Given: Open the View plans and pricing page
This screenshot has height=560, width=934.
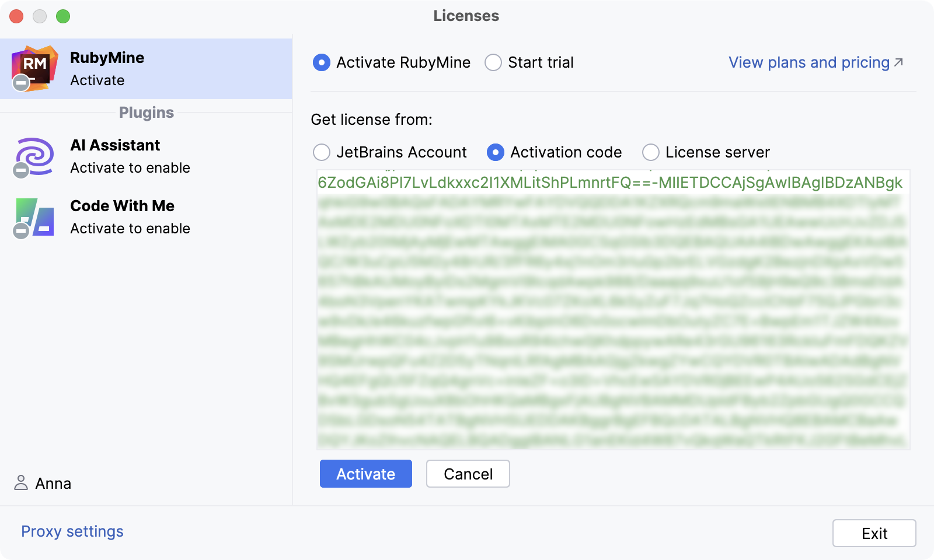Looking at the screenshot, I should click(x=807, y=62).
